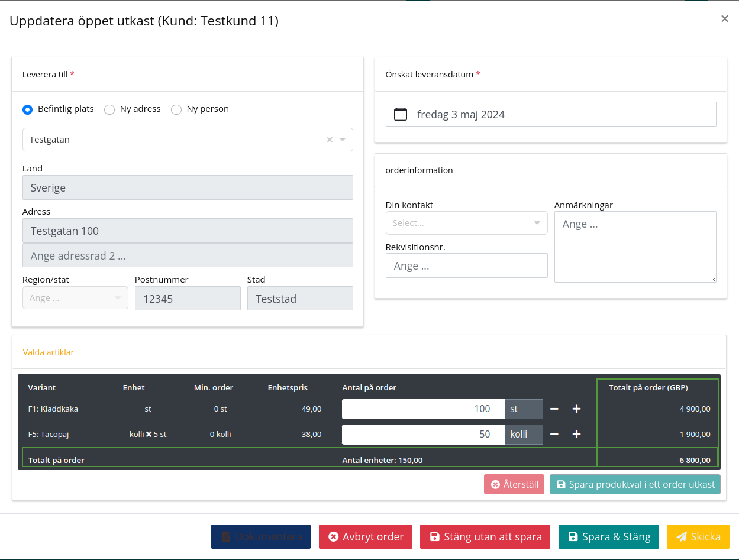This screenshot has width=739, height=560.
Task: Decrease Kladdkaka quantity with minus icon
Action: pyautogui.click(x=554, y=409)
